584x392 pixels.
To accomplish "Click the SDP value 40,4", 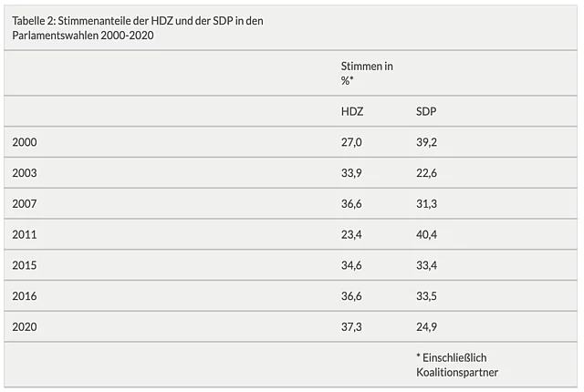I will 427,234.
